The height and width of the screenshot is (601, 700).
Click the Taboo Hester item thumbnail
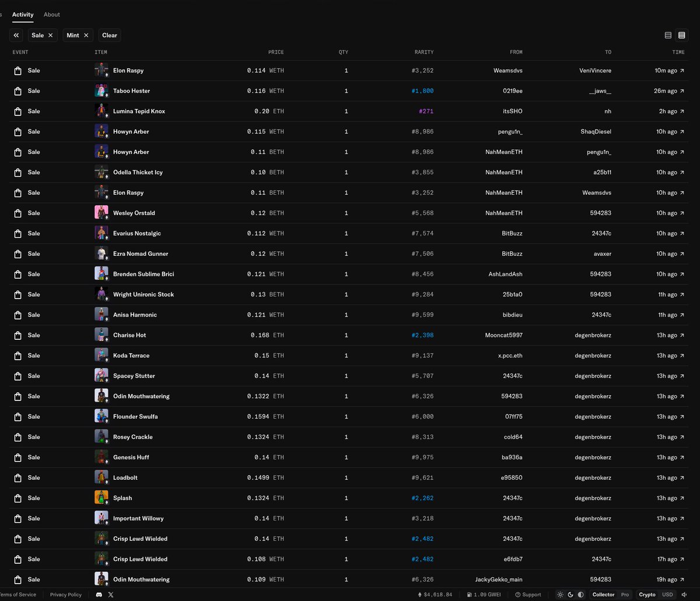pos(101,90)
